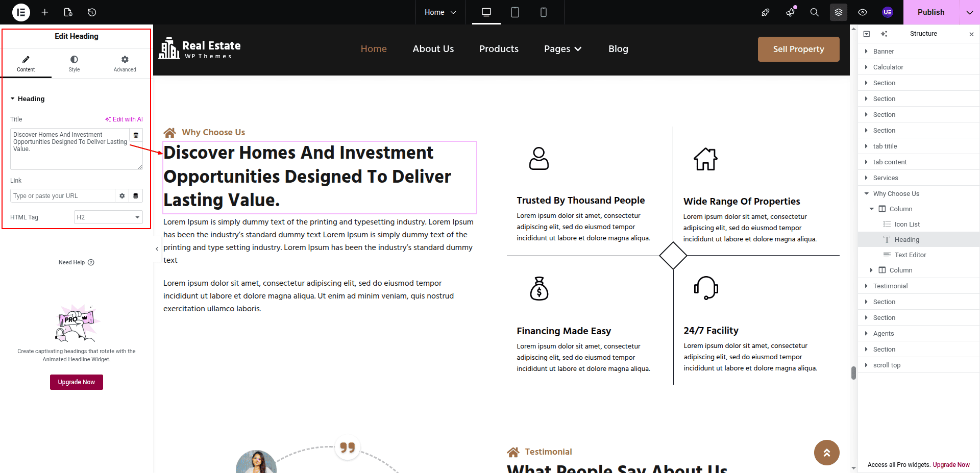Open the History revisions icon
This screenshot has width=980, height=473.
click(92, 12)
